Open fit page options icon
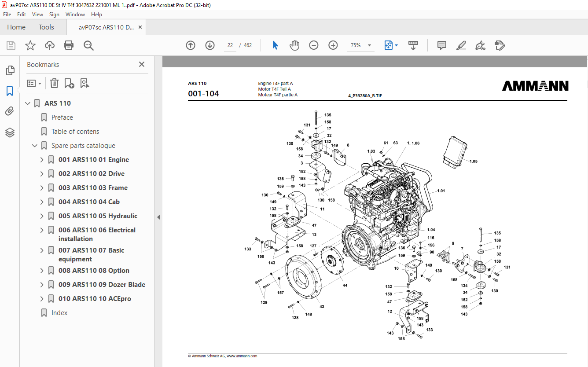Screen dimensions: 588x367 (x=391, y=45)
